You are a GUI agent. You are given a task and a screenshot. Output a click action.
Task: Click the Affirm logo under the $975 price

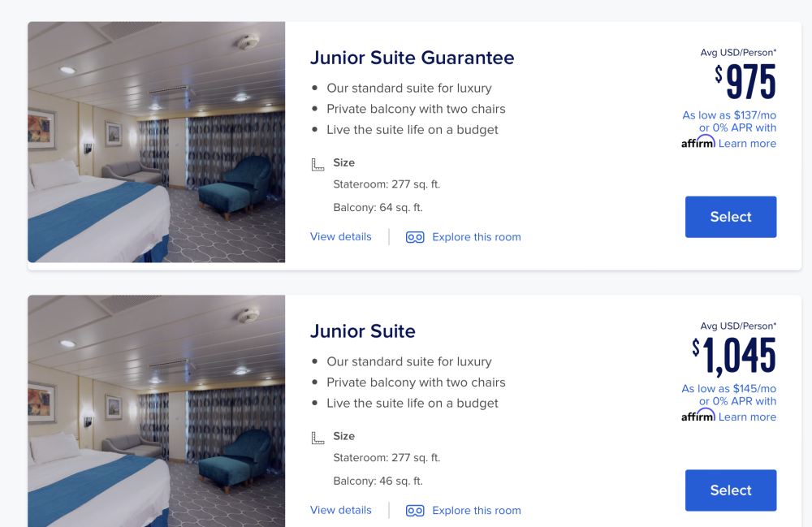pos(698,142)
